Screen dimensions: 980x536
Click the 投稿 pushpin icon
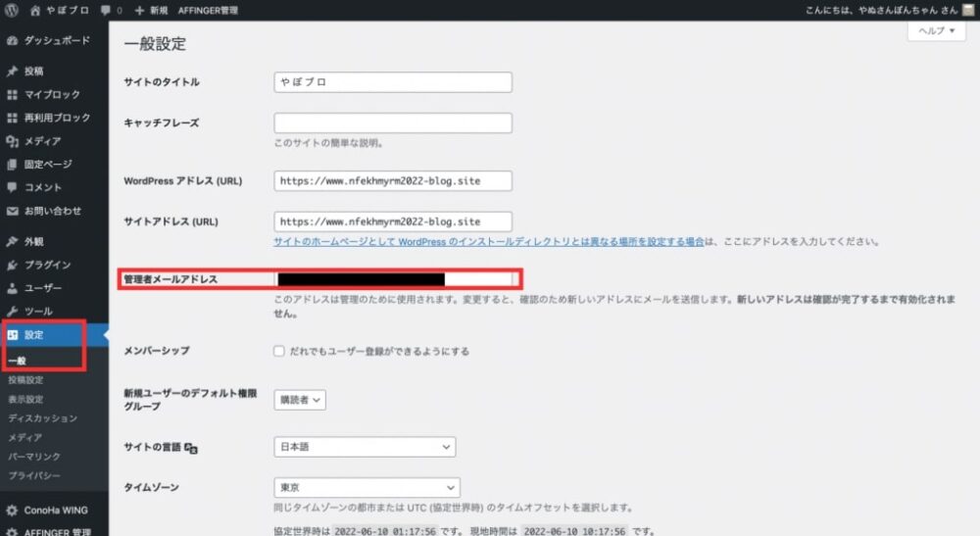pyautogui.click(x=12, y=72)
